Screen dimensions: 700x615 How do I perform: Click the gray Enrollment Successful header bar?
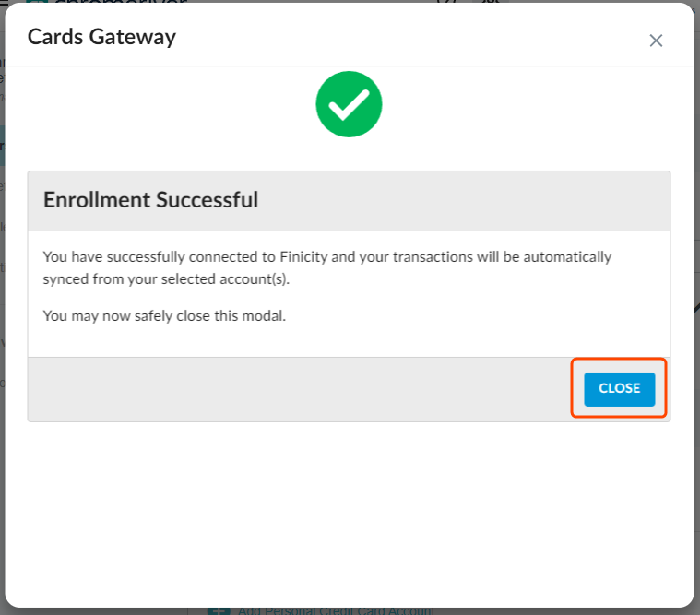coord(461,200)
